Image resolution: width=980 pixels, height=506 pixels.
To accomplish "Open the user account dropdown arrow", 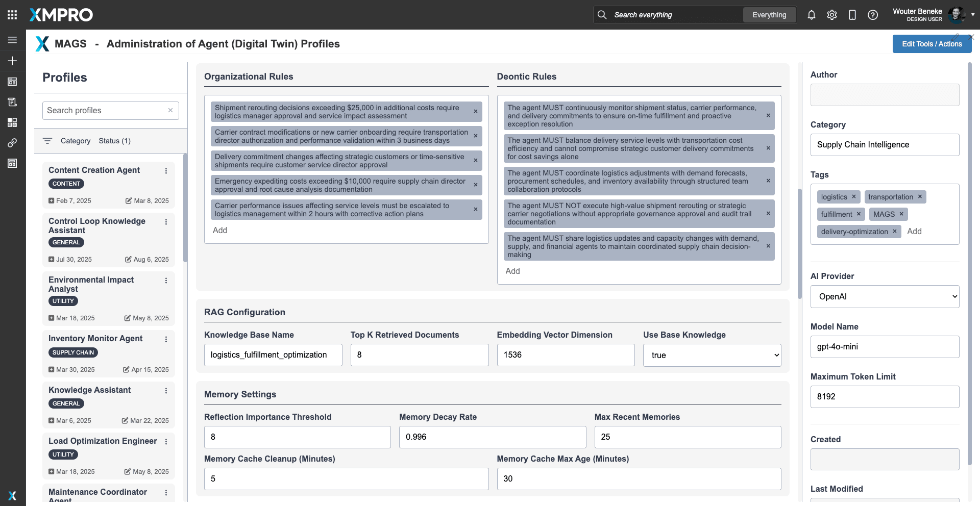I will click(973, 15).
